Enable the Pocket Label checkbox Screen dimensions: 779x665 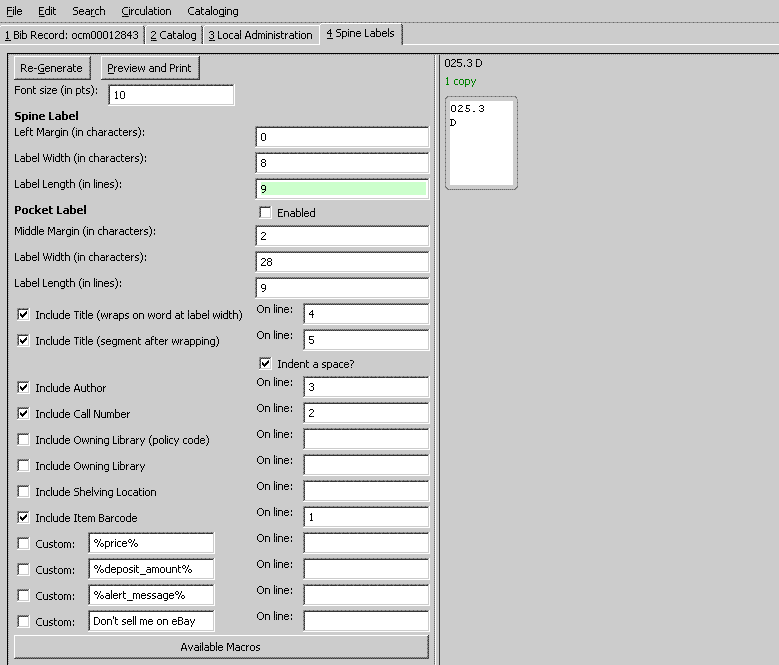coord(265,213)
